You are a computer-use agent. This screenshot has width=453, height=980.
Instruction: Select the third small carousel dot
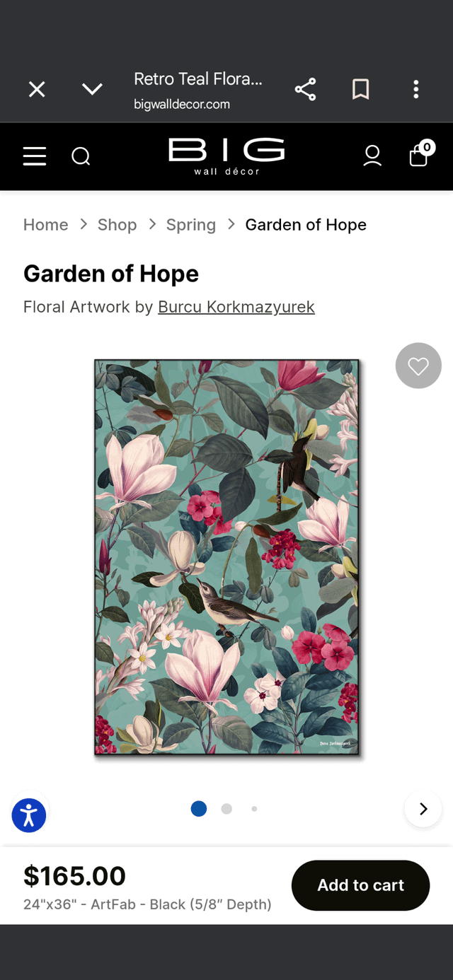pyautogui.click(x=254, y=808)
